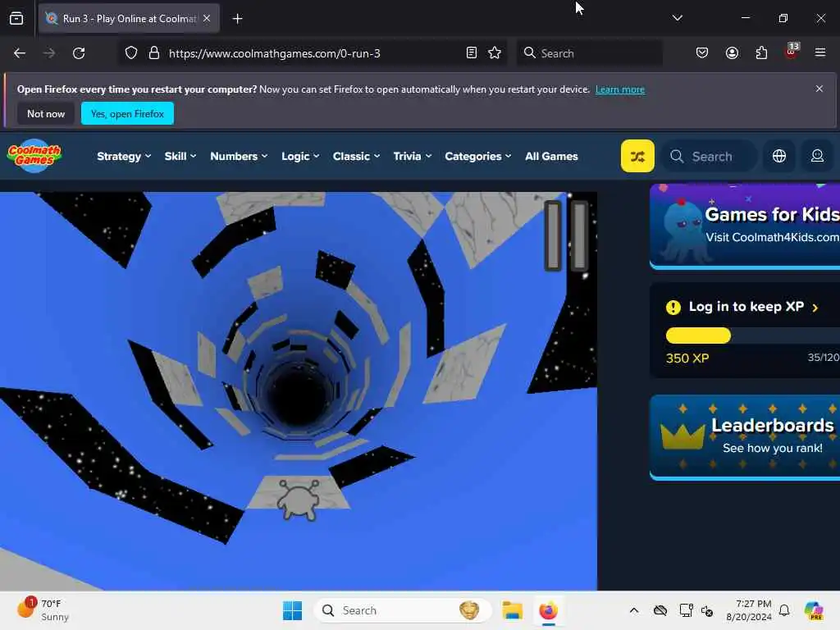Expand the Strategy menu
840x630 pixels.
point(124,157)
